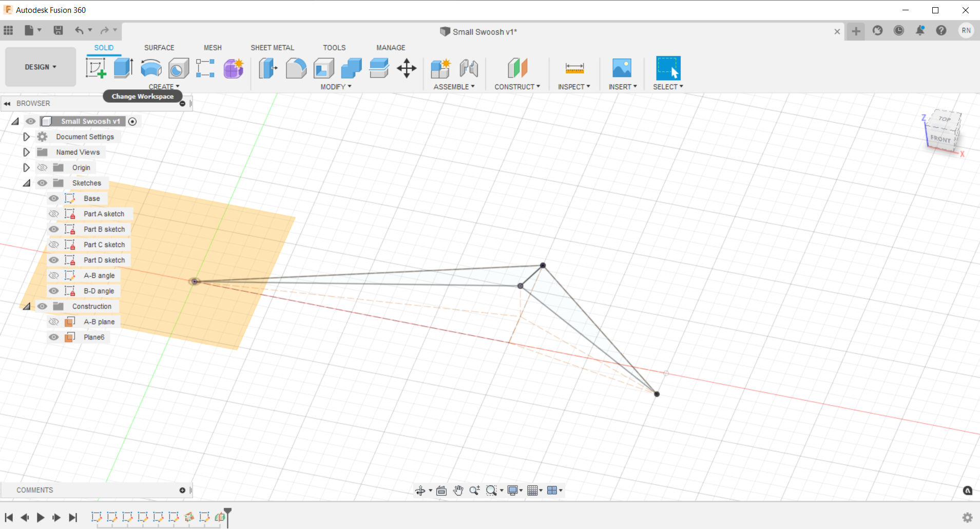The height and width of the screenshot is (529, 980).
Task: Click the New Component icon
Action: pyautogui.click(x=440, y=68)
